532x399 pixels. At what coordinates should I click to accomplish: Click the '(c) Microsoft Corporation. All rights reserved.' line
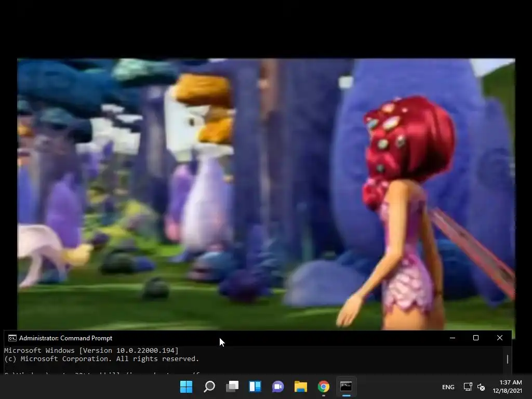[x=101, y=359]
